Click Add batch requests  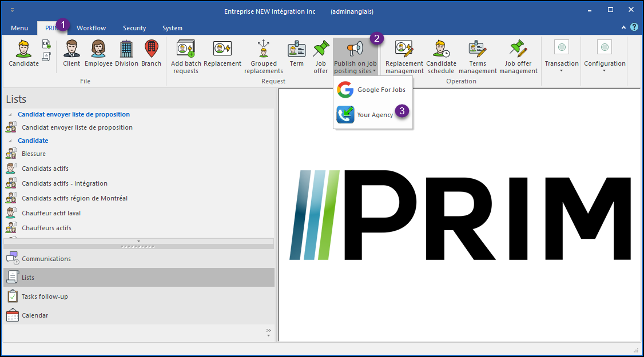[186, 57]
